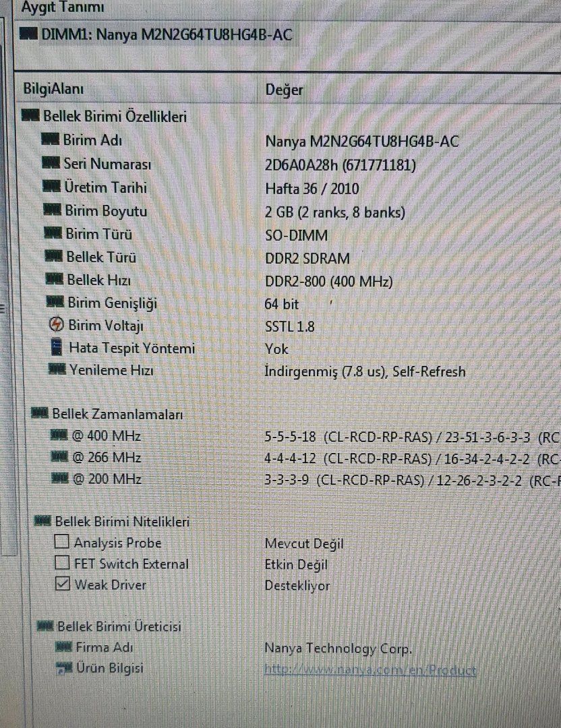Click the Yenileme Hızı row icon
This screenshot has width=561, height=728.
click(57, 369)
